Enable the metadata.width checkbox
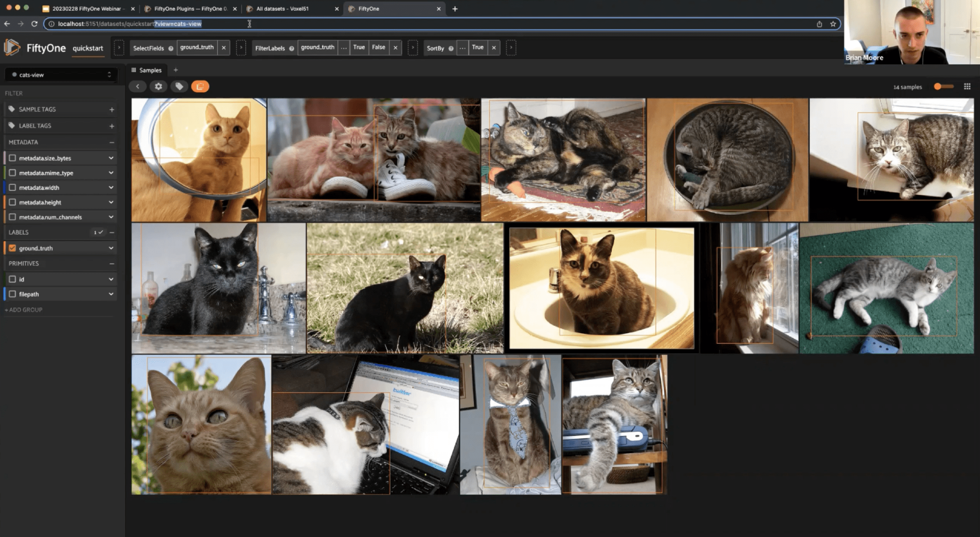The width and height of the screenshot is (980, 537). coord(12,188)
